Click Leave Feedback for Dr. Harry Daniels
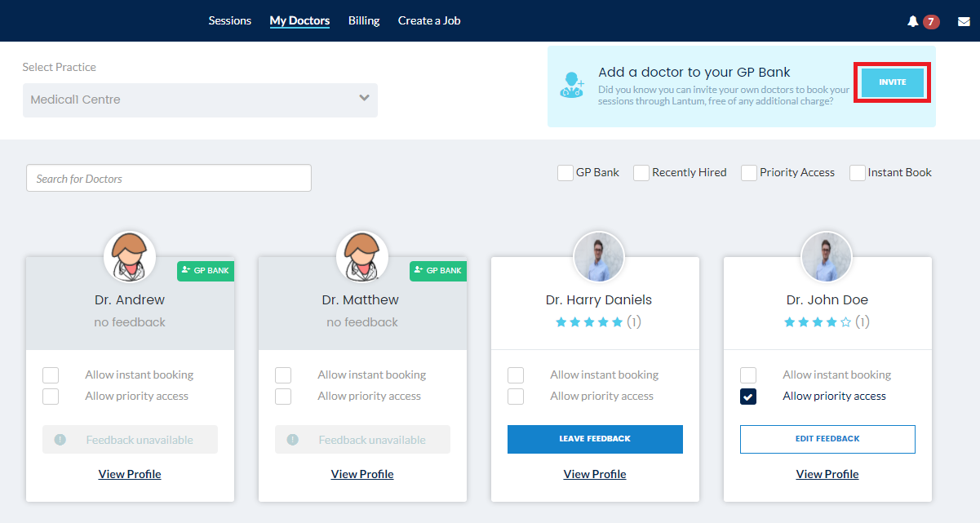This screenshot has width=980, height=523. tap(595, 439)
